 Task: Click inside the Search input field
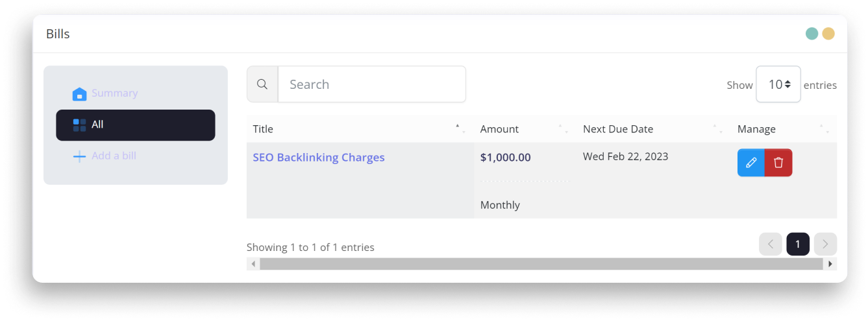[x=371, y=84]
